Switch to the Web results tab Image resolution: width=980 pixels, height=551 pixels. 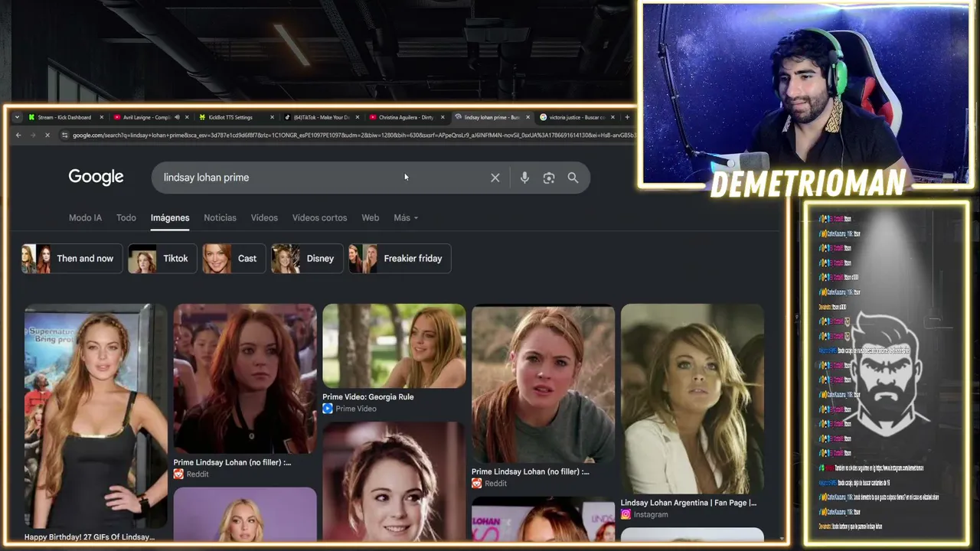click(371, 218)
